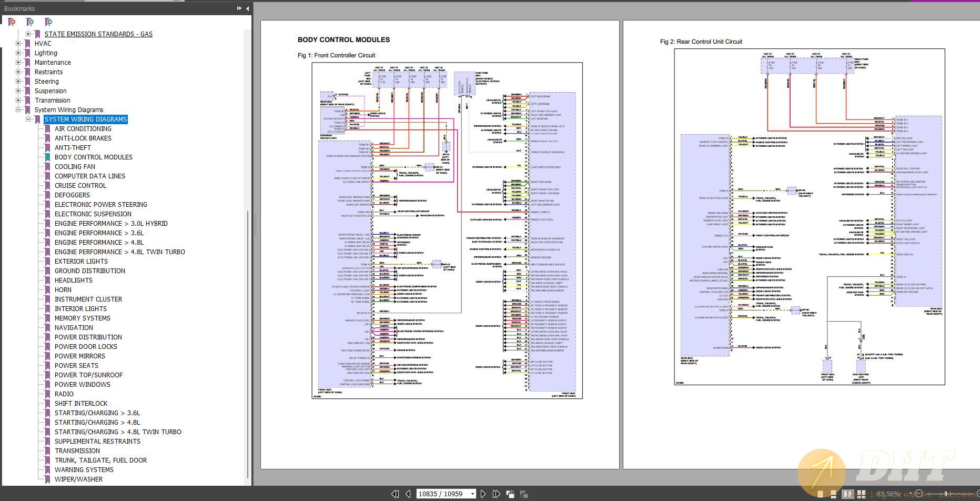980x501 pixels.
Task: Open TRUNK, TAILGATE, FUEL DOOR bookmark
Action: pos(101,460)
